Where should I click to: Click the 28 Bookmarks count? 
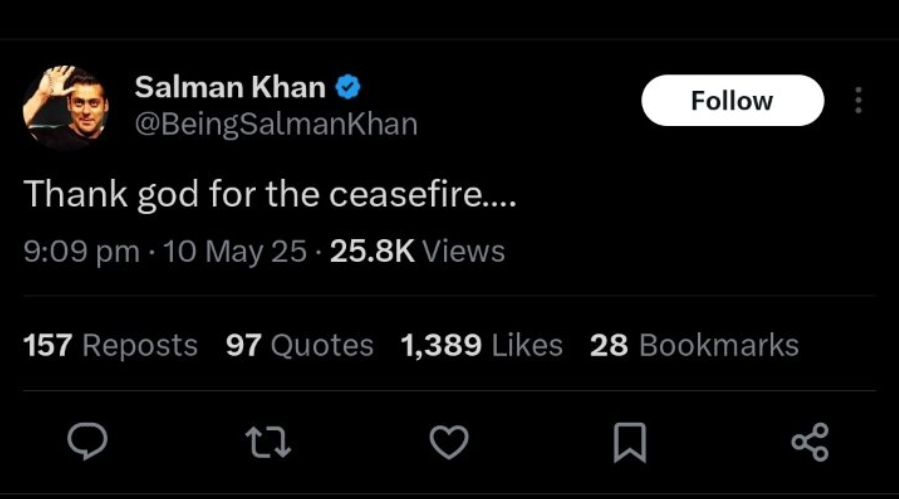point(694,345)
